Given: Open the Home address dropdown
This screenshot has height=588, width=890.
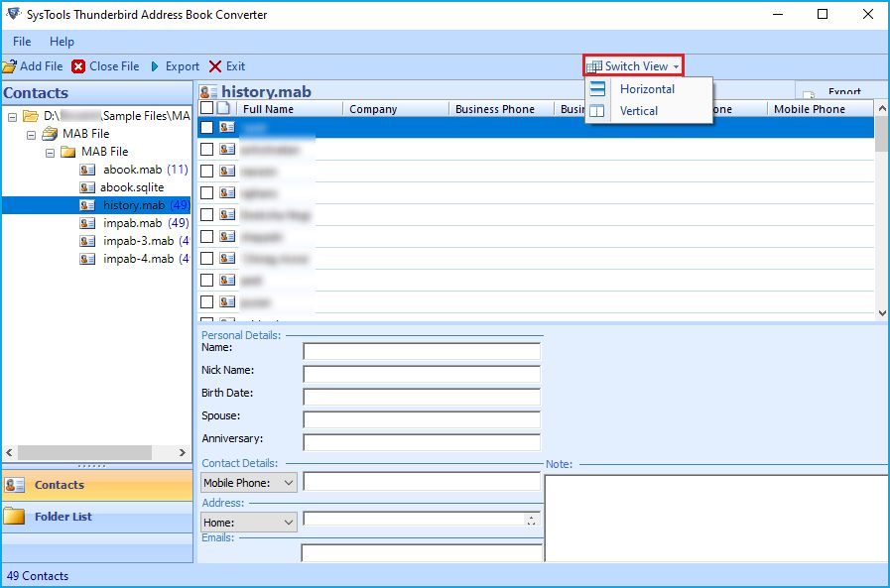Looking at the screenshot, I should [x=289, y=523].
